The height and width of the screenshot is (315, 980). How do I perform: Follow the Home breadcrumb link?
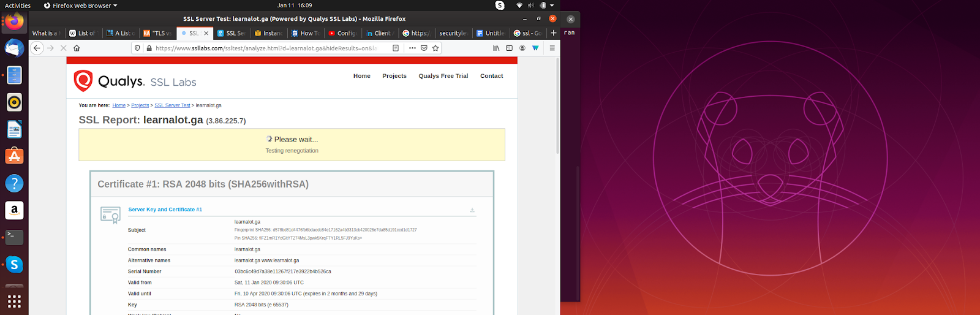pyautogui.click(x=119, y=105)
